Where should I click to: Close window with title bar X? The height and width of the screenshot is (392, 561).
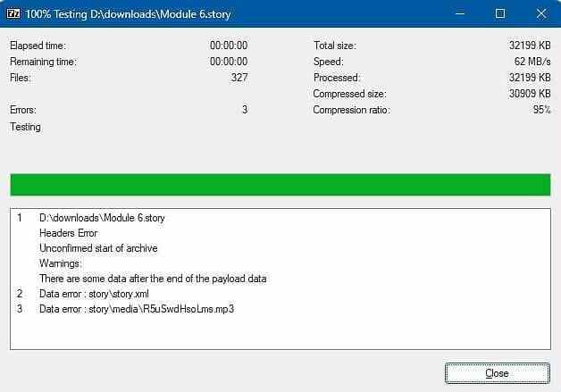pyautogui.click(x=541, y=13)
